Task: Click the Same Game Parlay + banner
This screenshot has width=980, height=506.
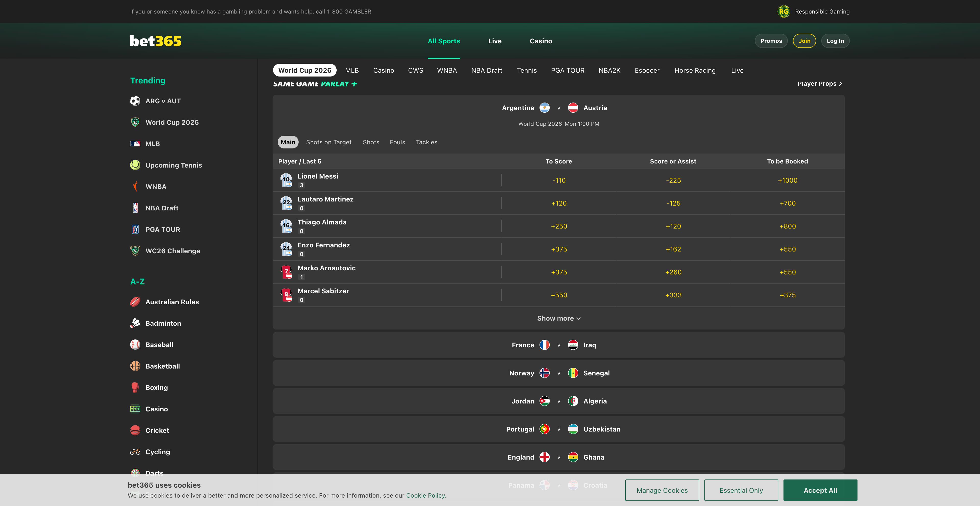Action: [x=315, y=84]
